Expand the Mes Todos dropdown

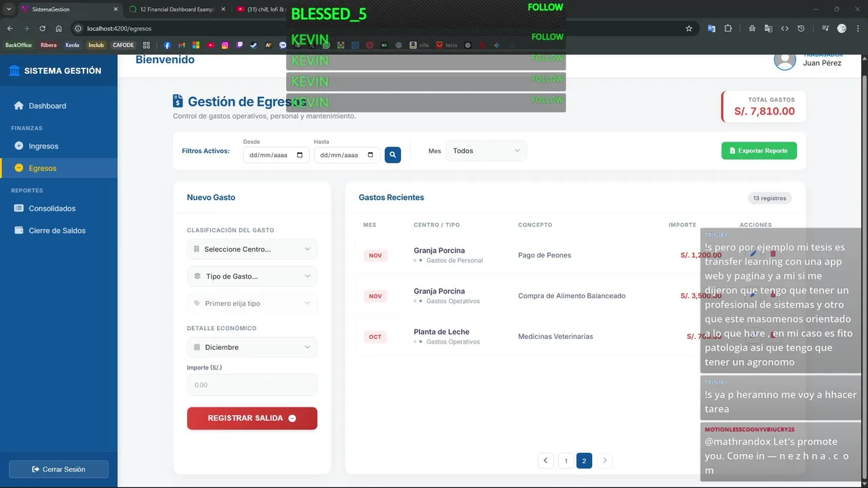click(486, 150)
